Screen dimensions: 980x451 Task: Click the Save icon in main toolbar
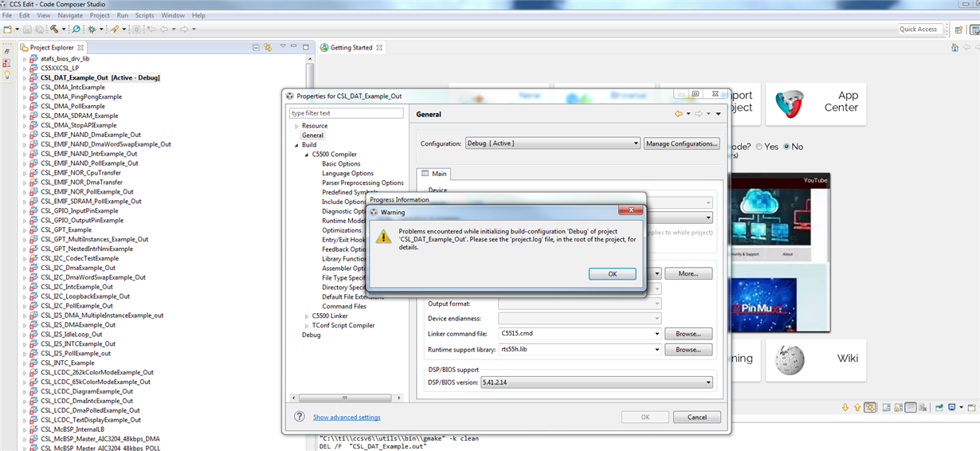point(29,29)
